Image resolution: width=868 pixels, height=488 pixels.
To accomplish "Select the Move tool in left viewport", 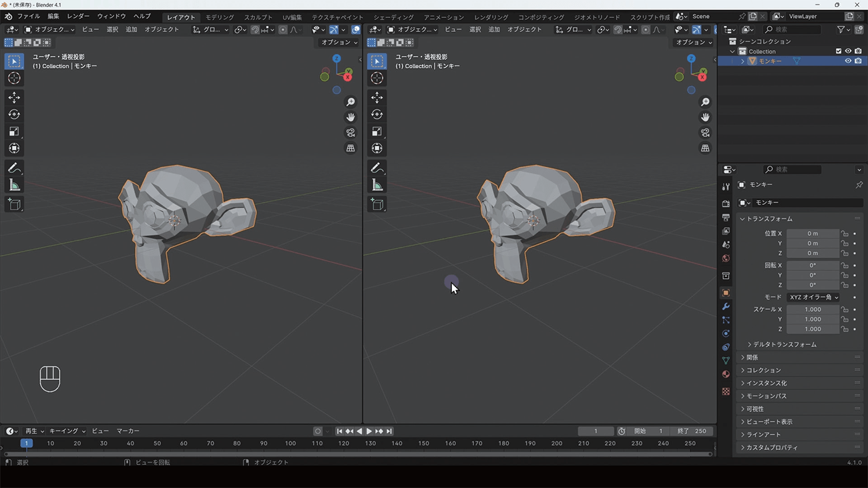I will pyautogui.click(x=14, y=98).
